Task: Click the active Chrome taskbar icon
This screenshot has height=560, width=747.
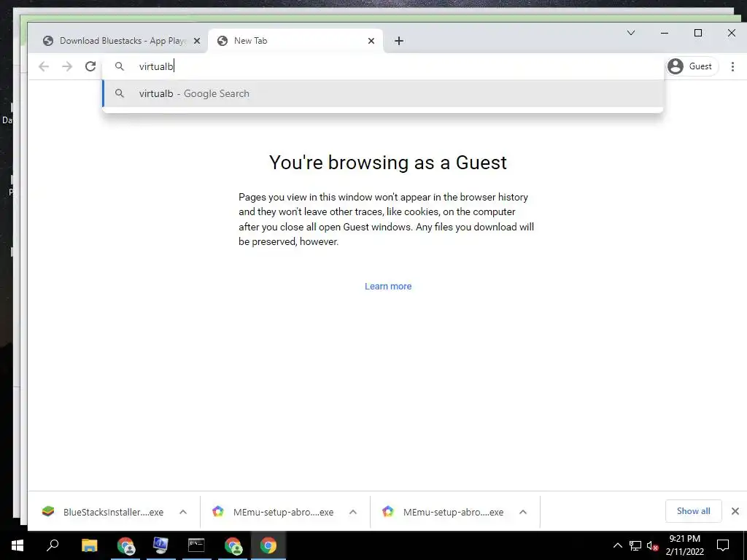Action: tap(268, 545)
